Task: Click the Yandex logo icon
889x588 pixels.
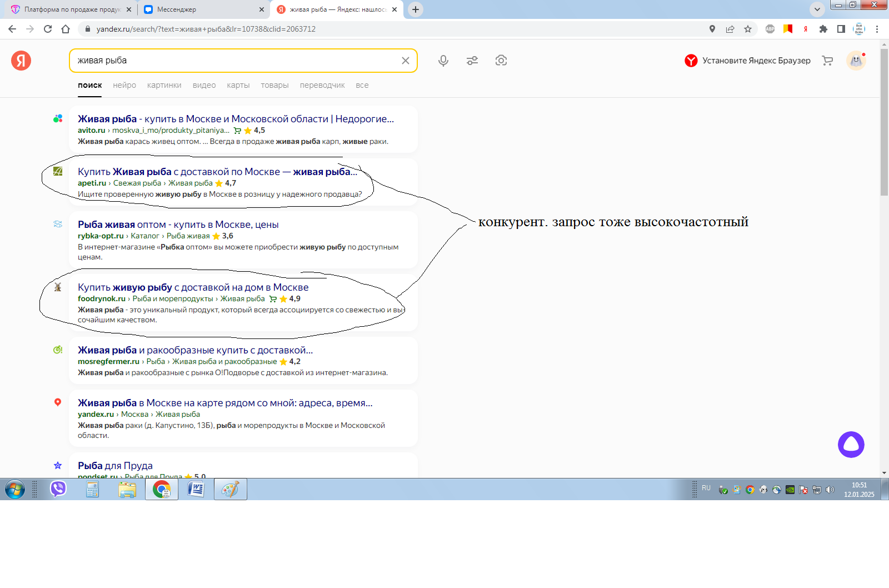Action: point(21,61)
